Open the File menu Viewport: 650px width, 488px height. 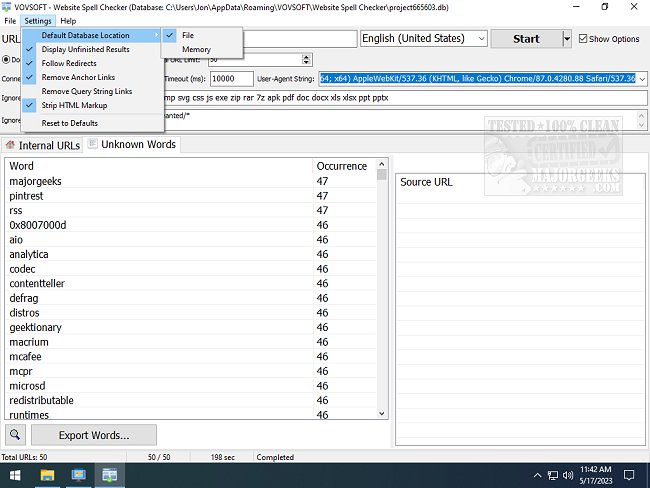click(x=10, y=21)
